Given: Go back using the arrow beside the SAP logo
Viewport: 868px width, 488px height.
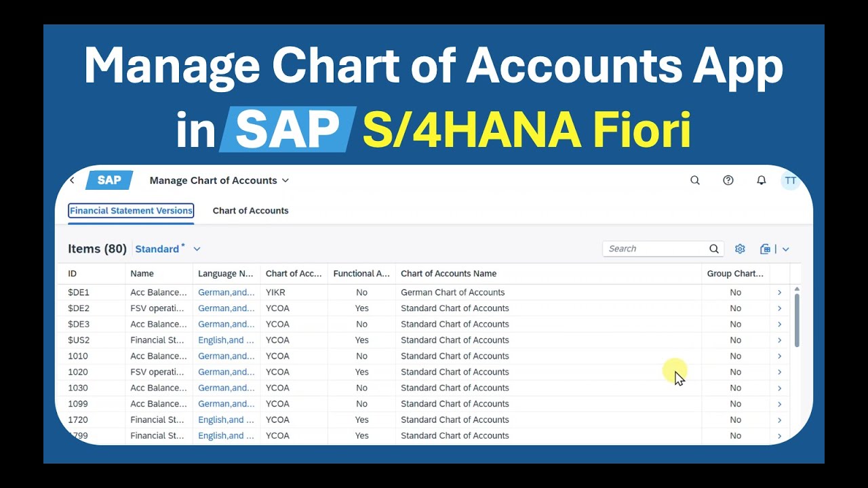Looking at the screenshot, I should coord(73,180).
